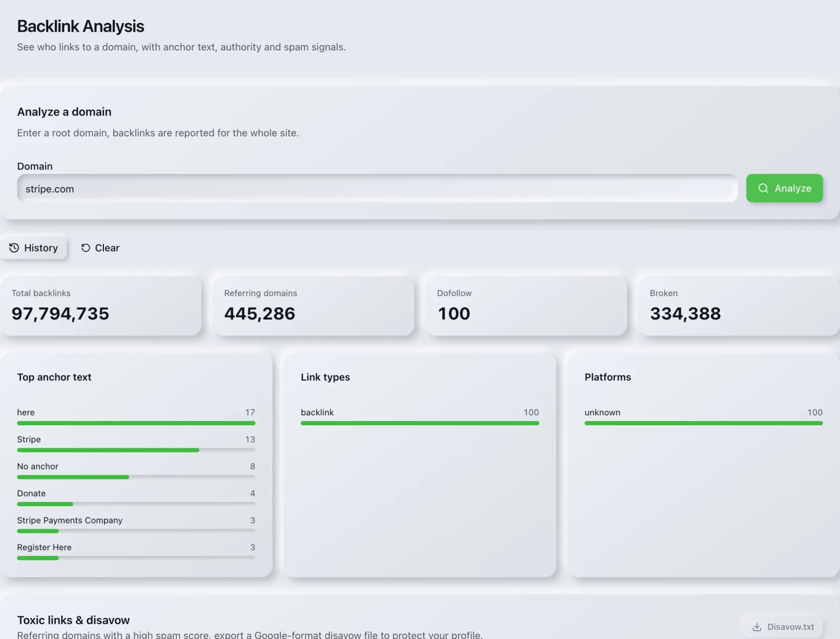Click the 'backlink' label under Link types
This screenshot has height=639, width=840.
pos(317,412)
